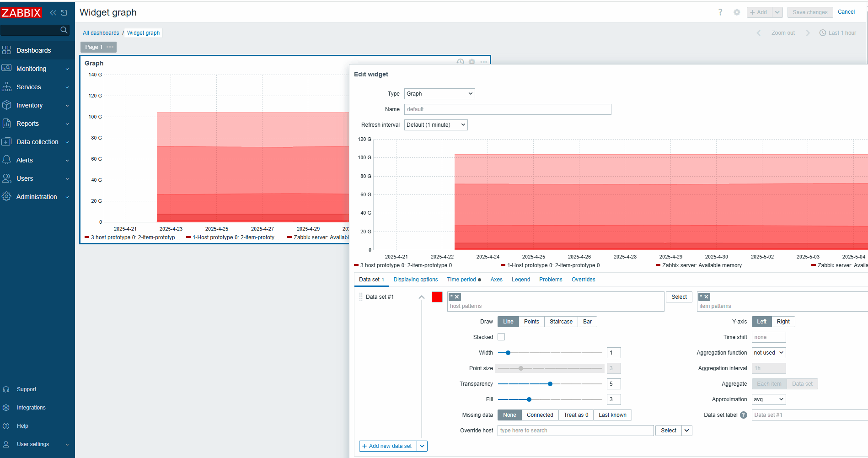Click the Reports icon in sidebar
The height and width of the screenshot is (458, 868).
tap(6, 124)
